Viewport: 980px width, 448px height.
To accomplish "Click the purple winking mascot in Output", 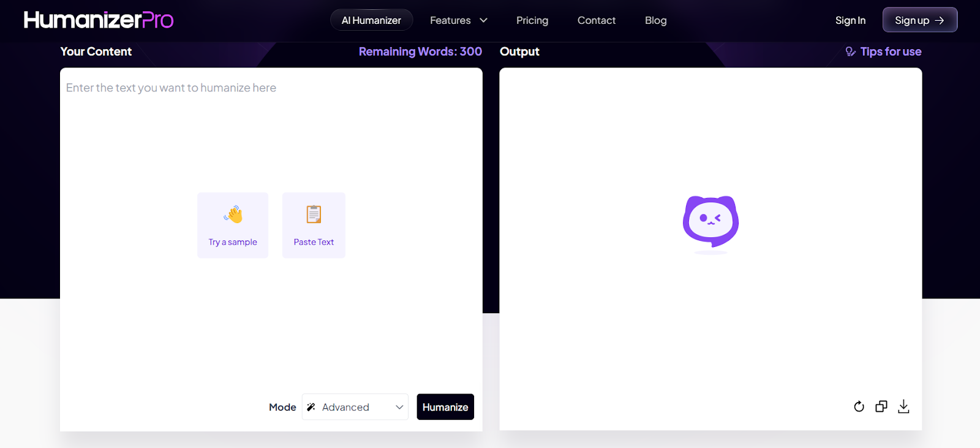I will pyautogui.click(x=710, y=222).
